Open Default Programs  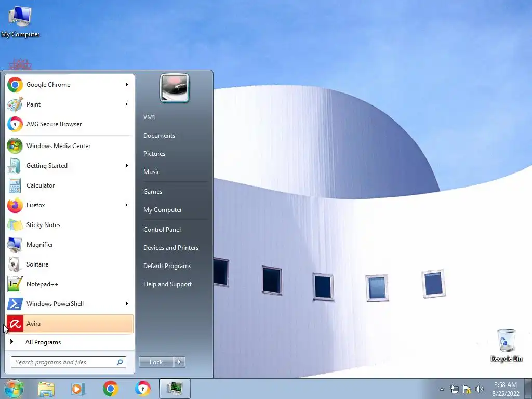[167, 266]
